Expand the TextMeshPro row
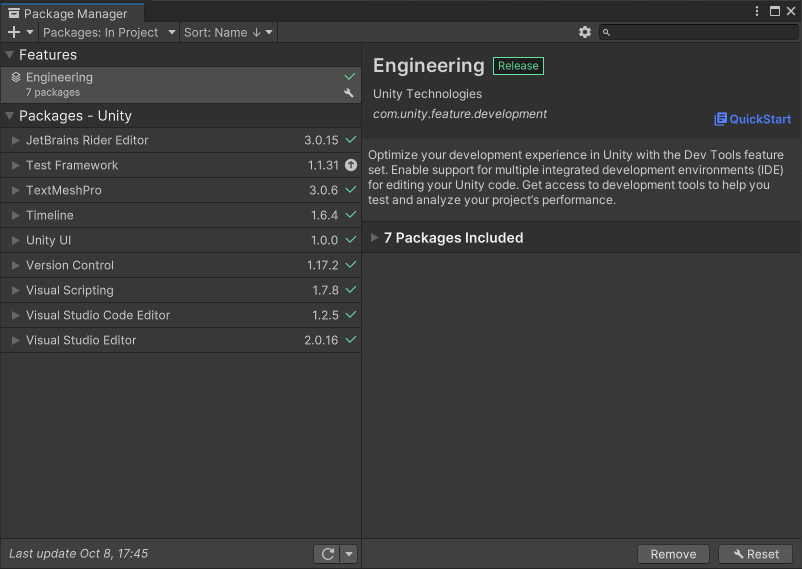Screen dimensions: 802x569 [15, 190]
